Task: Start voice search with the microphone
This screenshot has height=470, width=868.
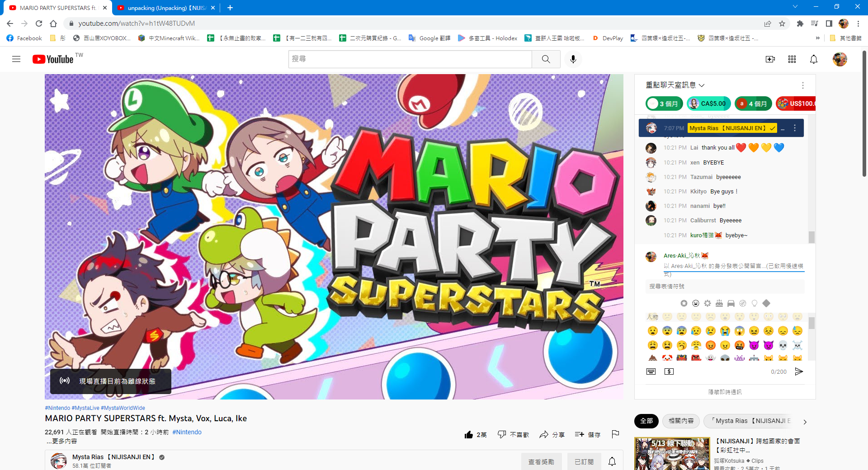Action: pos(573,59)
